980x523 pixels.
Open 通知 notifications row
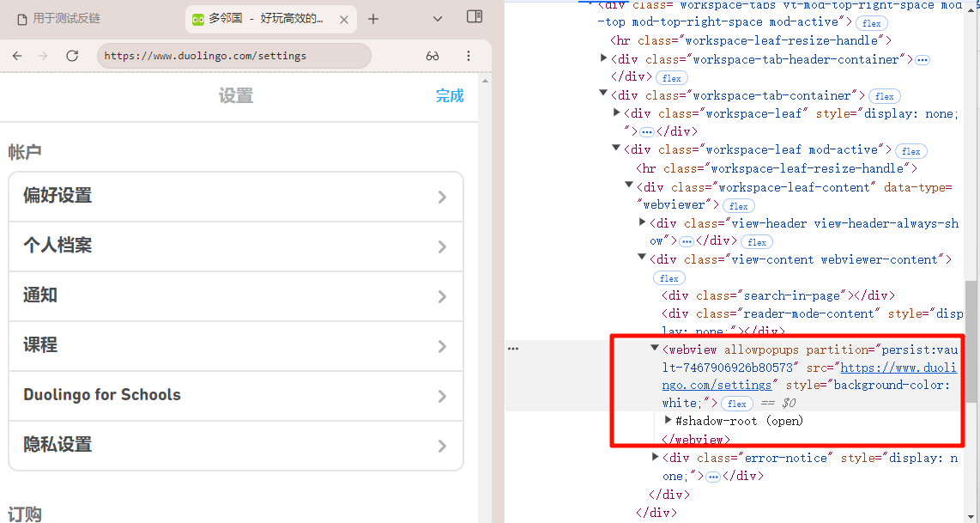coord(236,296)
